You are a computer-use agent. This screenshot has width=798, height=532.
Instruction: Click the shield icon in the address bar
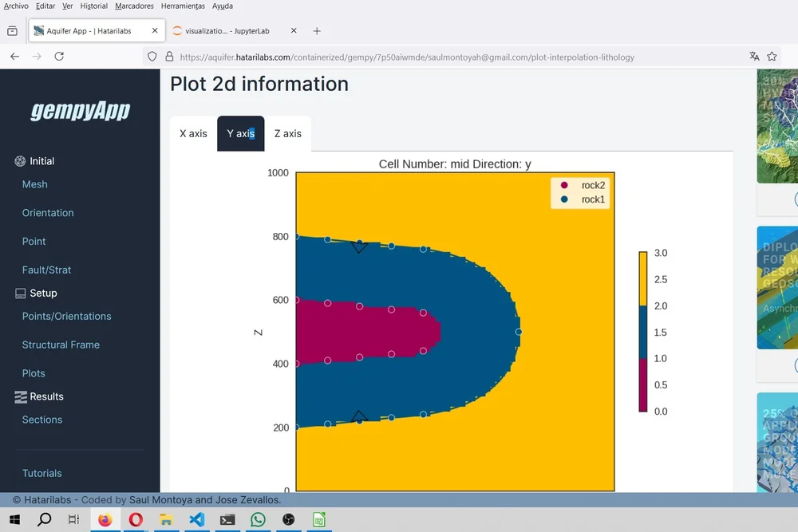(152, 57)
